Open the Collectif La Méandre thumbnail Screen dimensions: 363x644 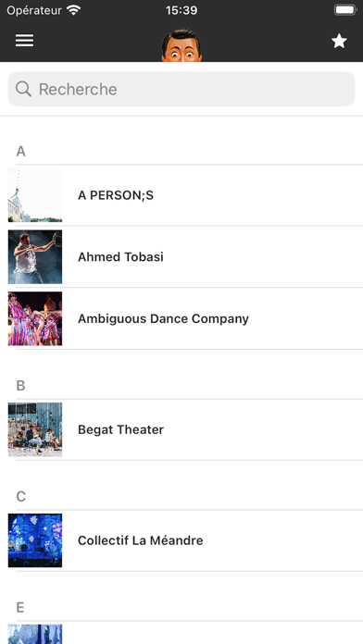point(35,540)
